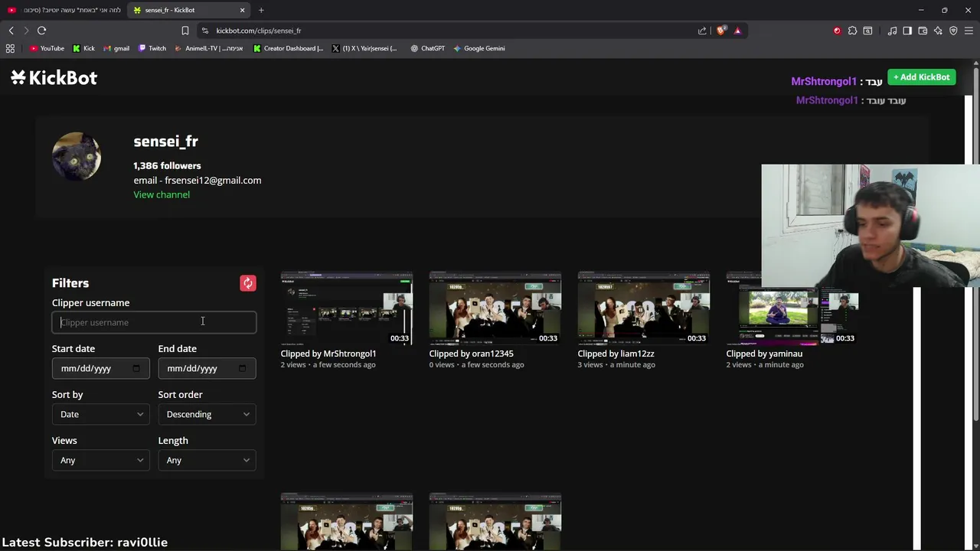Reset the filters with the red refresh icon

(x=248, y=283)
